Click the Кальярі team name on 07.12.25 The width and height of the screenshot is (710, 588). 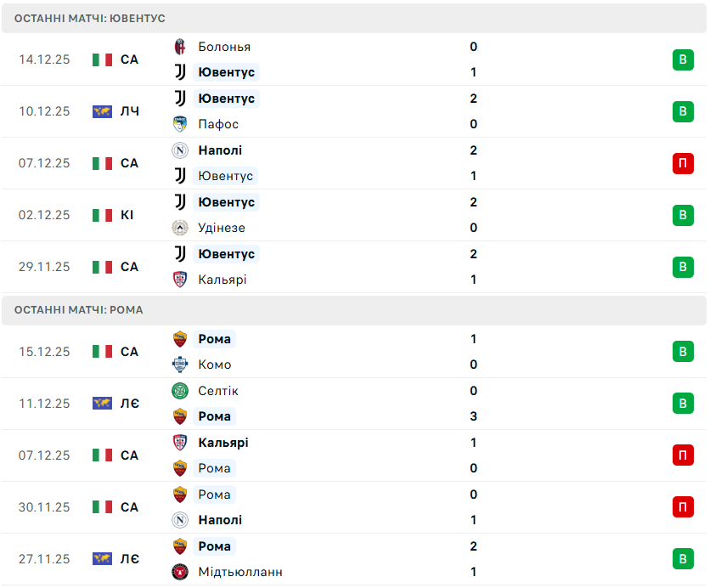pos(223,443)
